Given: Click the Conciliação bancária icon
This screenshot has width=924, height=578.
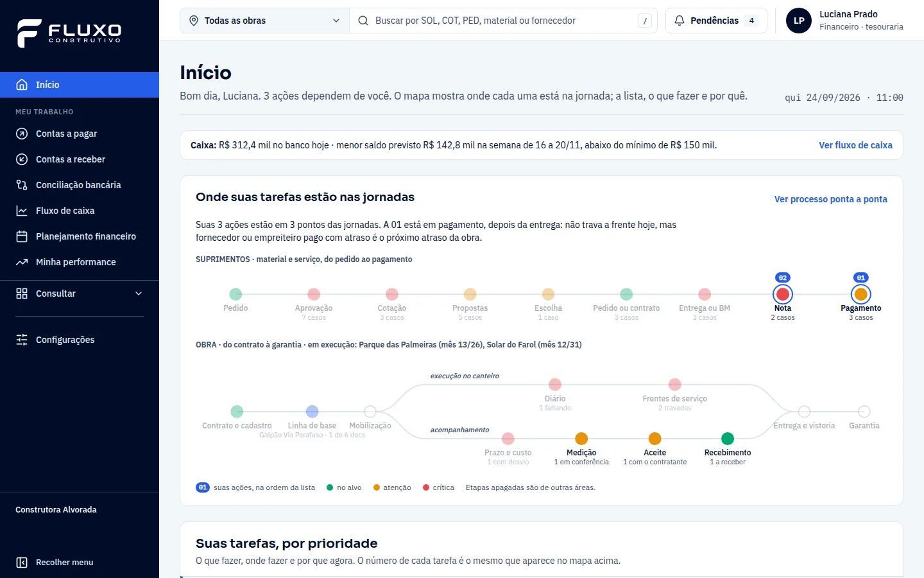Looking at the screenshot, I should click(22, 185).
